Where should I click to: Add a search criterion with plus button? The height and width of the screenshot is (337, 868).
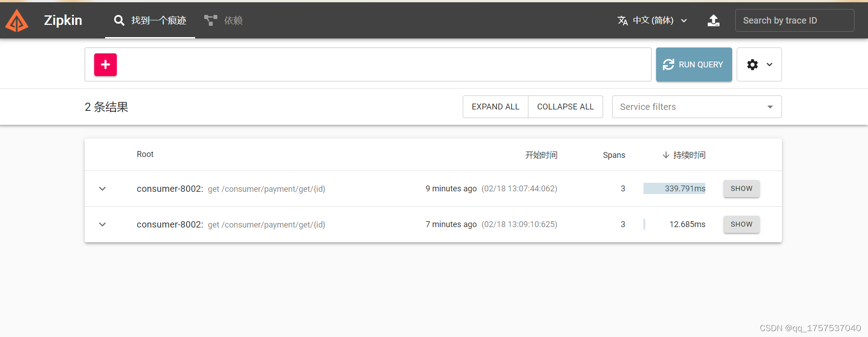pos(106,65)
